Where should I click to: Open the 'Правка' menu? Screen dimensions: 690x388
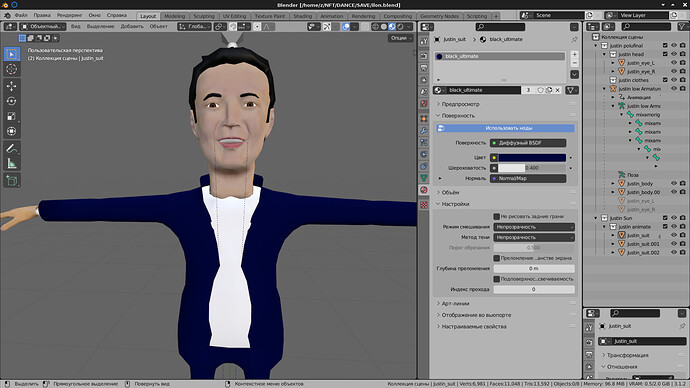coord(42,15)
